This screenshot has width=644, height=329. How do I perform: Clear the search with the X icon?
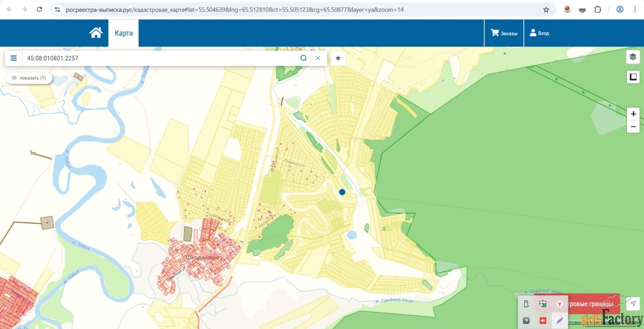point(318,58)
